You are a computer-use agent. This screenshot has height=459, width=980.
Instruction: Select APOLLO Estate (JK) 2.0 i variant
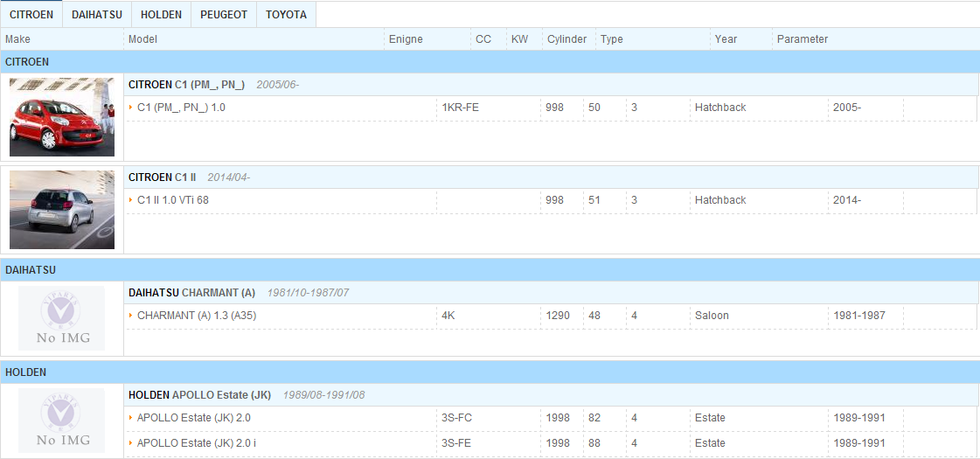[197, 442]
